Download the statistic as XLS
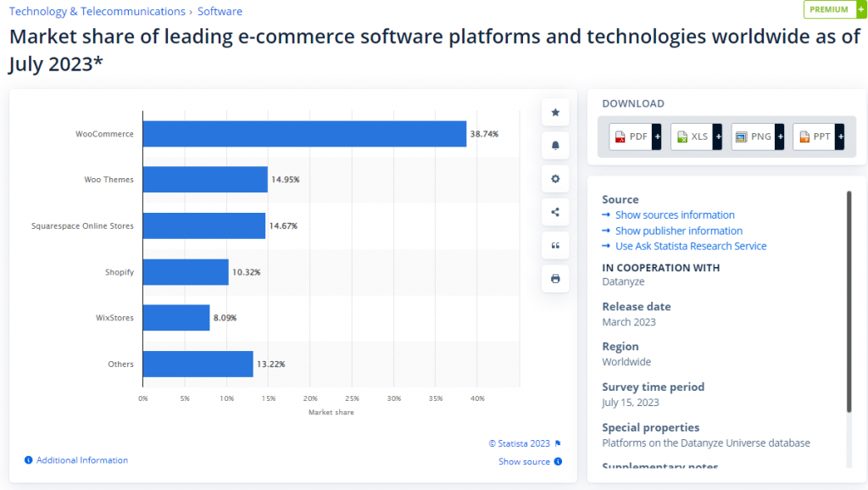 (x=697, y=136)
